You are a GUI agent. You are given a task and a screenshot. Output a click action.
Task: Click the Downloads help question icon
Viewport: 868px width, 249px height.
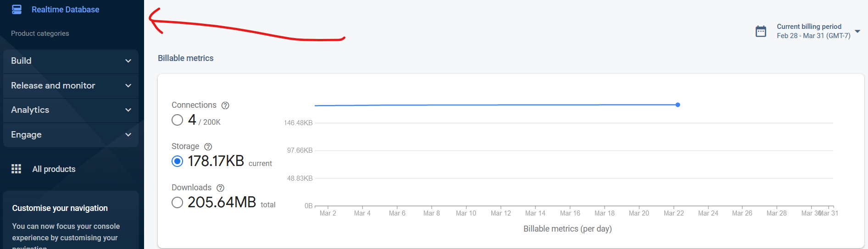220,188
